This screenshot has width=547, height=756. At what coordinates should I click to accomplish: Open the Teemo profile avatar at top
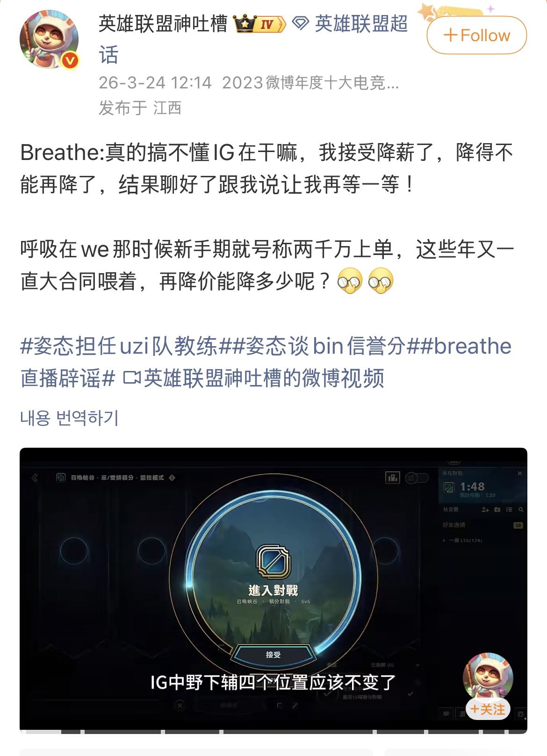coord(49,39)
